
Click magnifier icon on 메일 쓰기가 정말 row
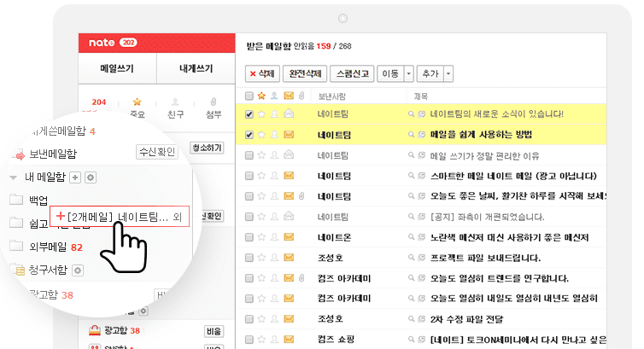click(411, 155)
